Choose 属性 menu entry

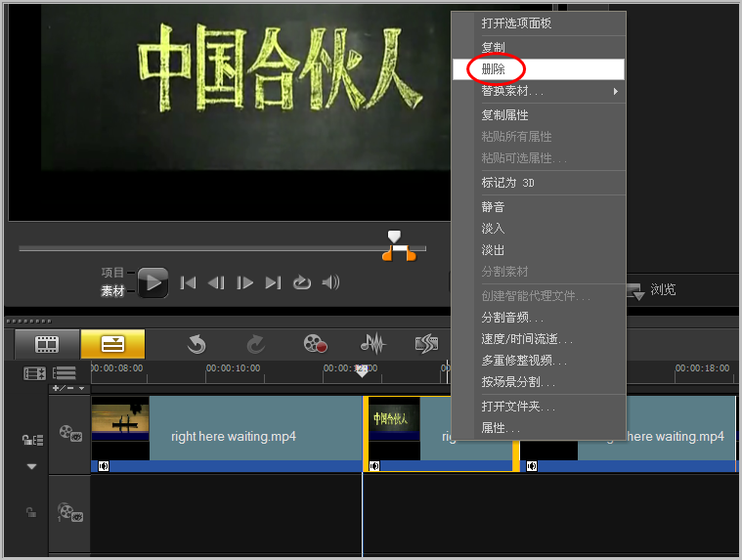pos(539,428)
